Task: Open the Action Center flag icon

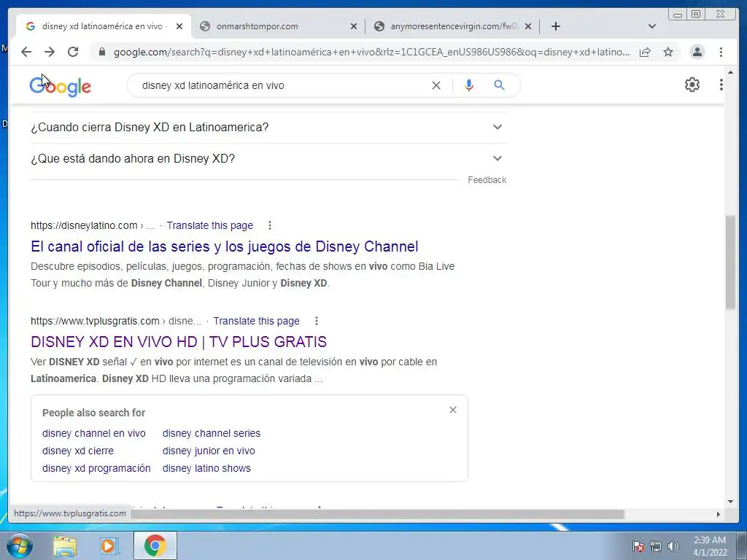Action: (638, 546)
